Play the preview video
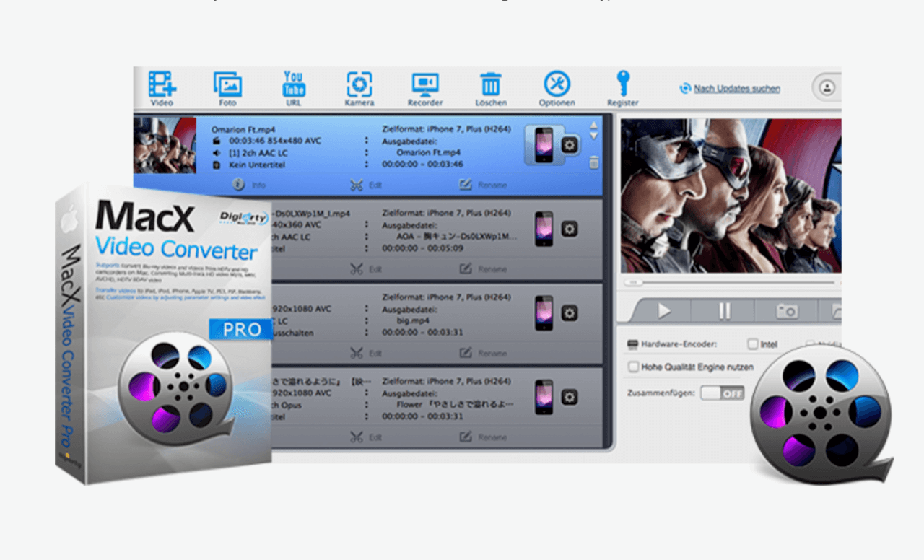This screenshot has width=924, height=560. (663, 311)
